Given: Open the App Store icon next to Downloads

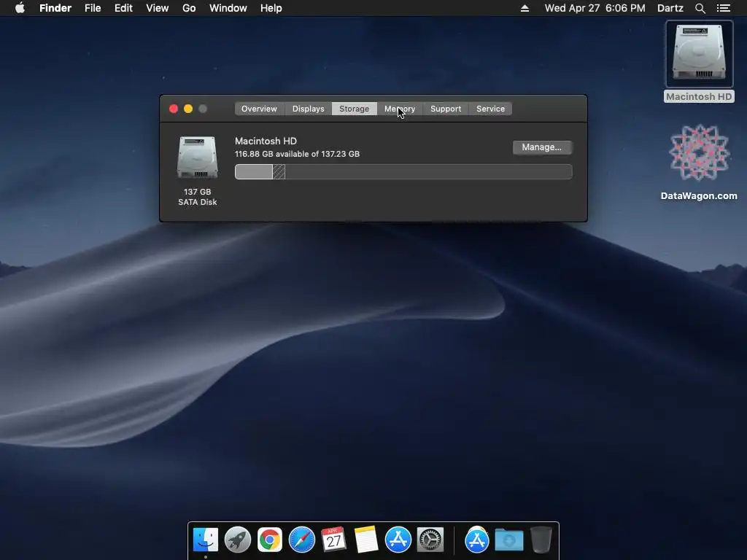Looking at the screenshot, I should pyautogui.click(x=477, y=540).
